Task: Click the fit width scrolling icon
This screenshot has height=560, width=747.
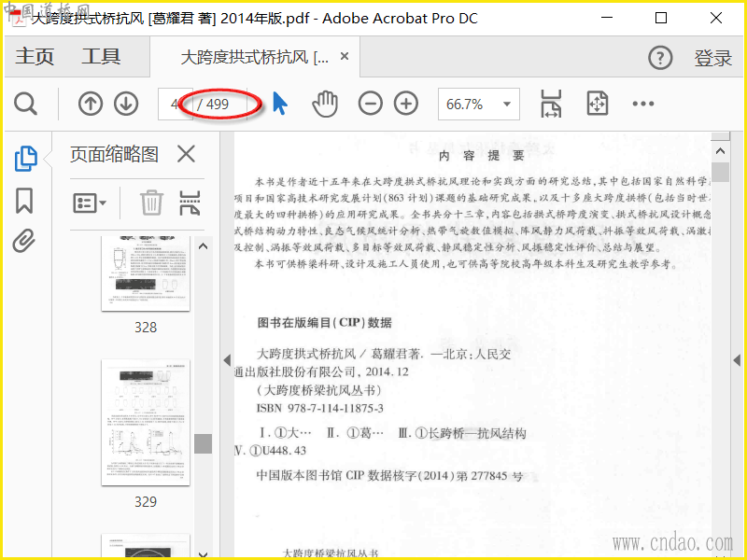Action: pyautogui.click(x=551, y=104)
